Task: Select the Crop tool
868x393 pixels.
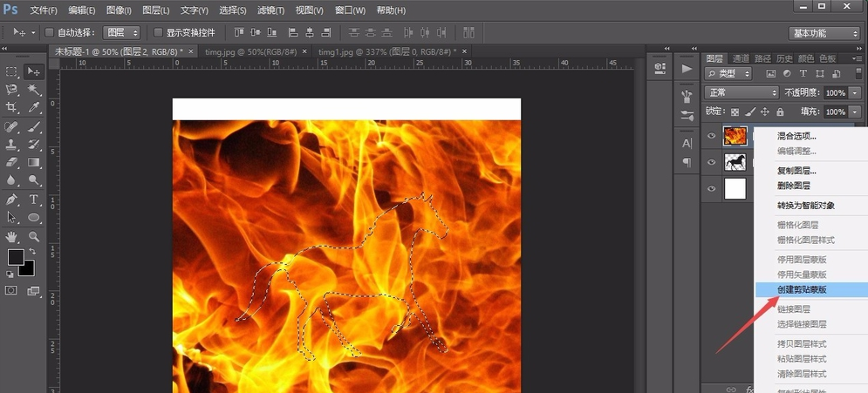Action: coord(12,108)
